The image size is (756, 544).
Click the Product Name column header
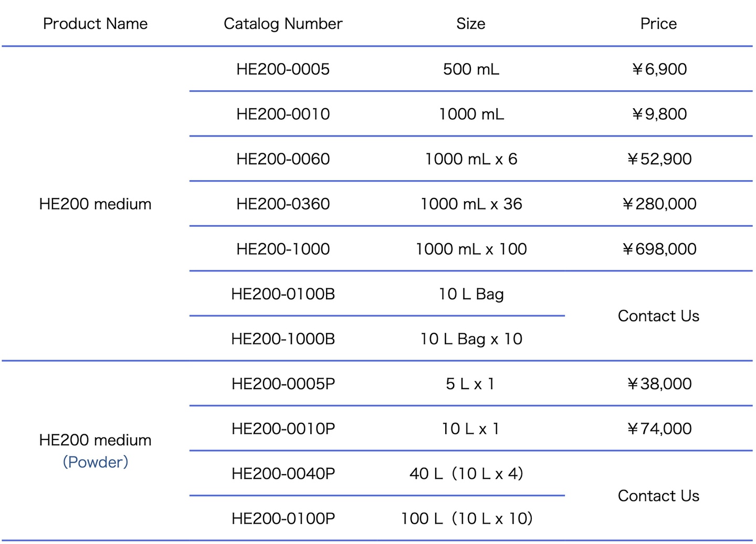click(x=95, y=24)
